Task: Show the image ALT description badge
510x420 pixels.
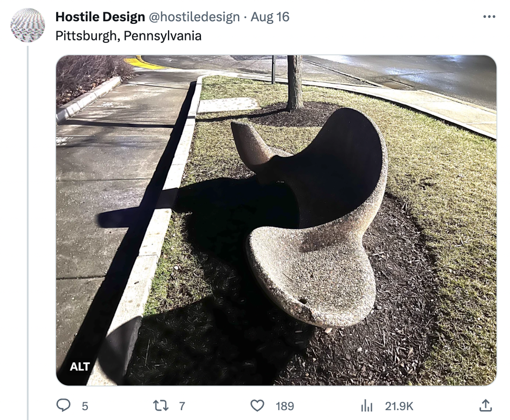Action: click(80, 366)
